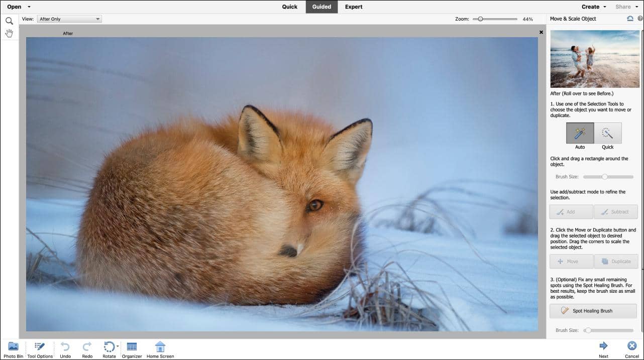Screen dimensions: 644x360
Task: Click Next to proceed with the guide
Action: pyautogui.click(x=603, y=346)
